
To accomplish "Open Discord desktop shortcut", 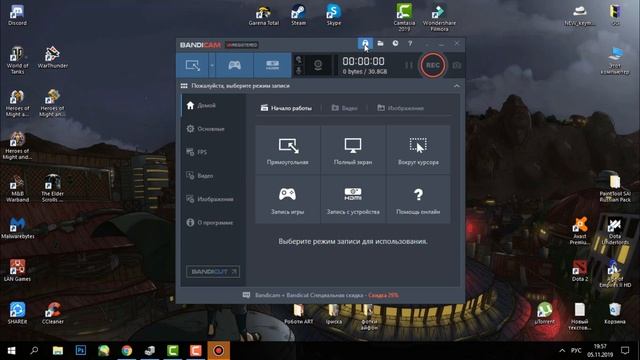I will pos(17,16).
